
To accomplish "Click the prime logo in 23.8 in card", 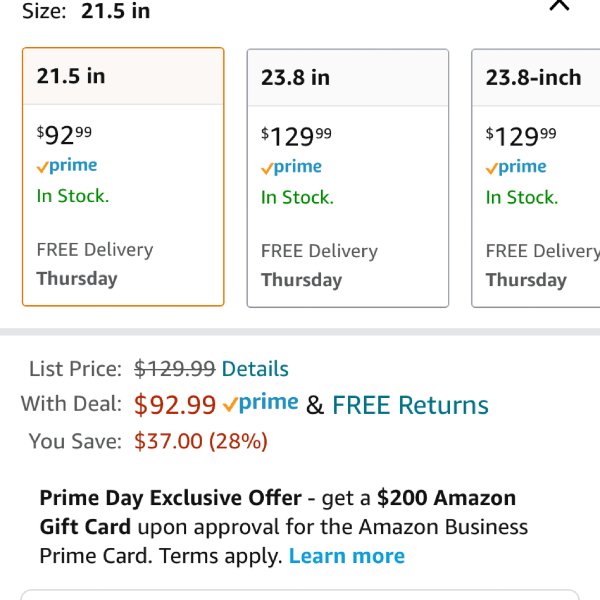I will [x=291, y=167].
